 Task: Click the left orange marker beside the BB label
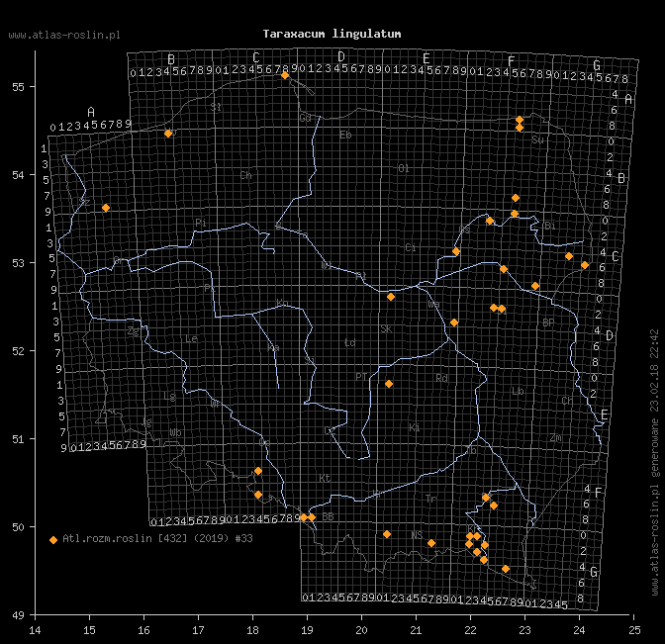click(304, 517)
